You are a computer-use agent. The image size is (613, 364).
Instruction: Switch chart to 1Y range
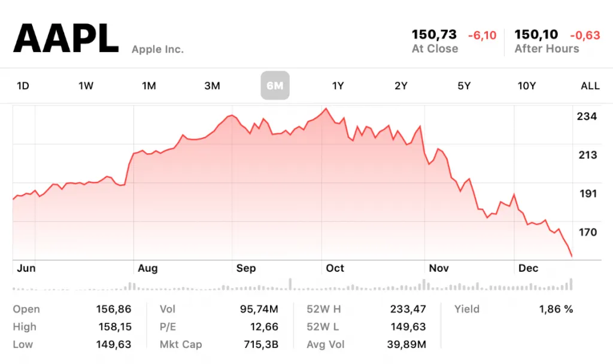(x=338, y=86)
